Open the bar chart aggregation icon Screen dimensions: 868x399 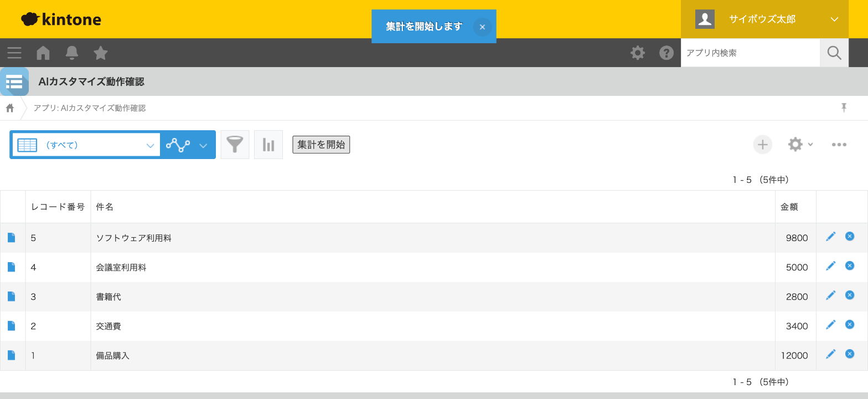click(x=268, y=145)
